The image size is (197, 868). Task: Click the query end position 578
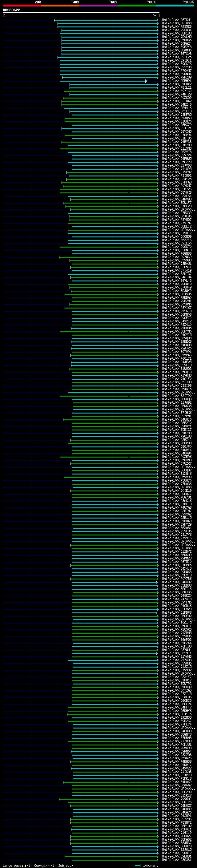pyautogui.click(x=155, y=15)
